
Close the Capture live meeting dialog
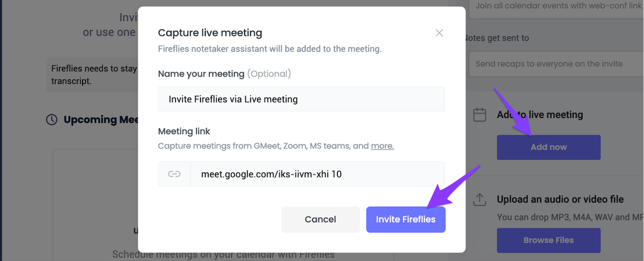439,33
